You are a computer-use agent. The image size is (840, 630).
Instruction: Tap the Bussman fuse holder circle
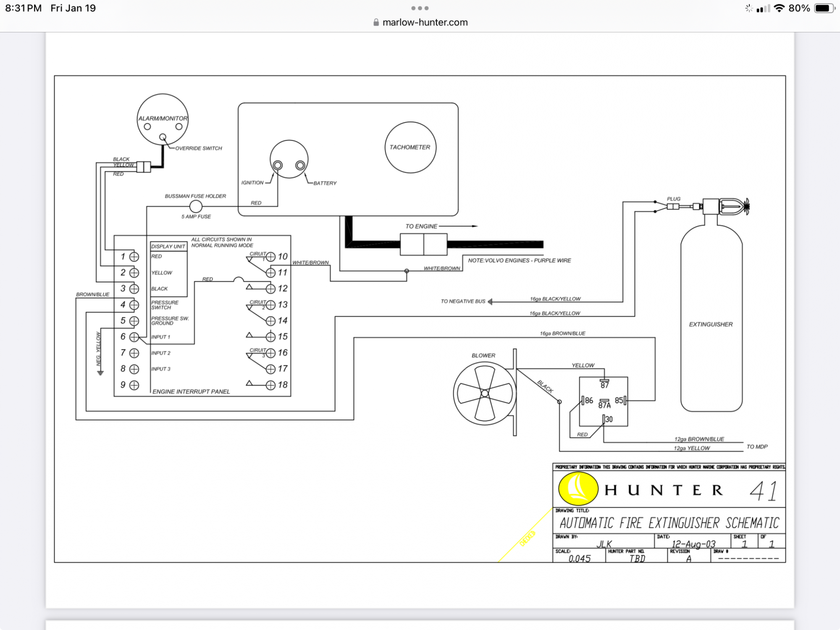pyautogui.click(x=196, y=207)
